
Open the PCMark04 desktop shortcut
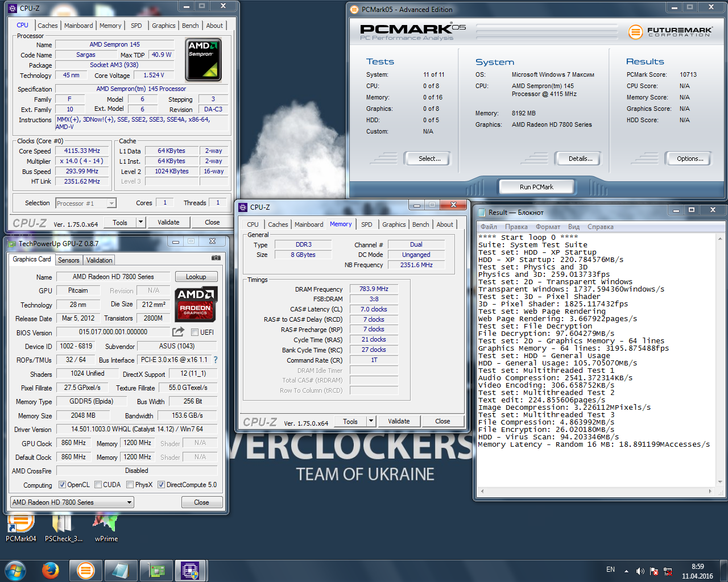click(x=20, y=527)
